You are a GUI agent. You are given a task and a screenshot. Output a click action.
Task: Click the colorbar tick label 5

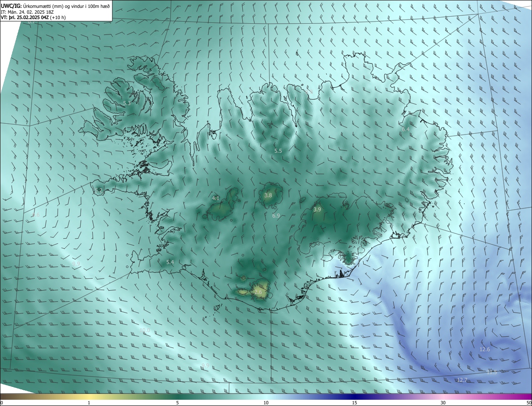coord(177,403)
